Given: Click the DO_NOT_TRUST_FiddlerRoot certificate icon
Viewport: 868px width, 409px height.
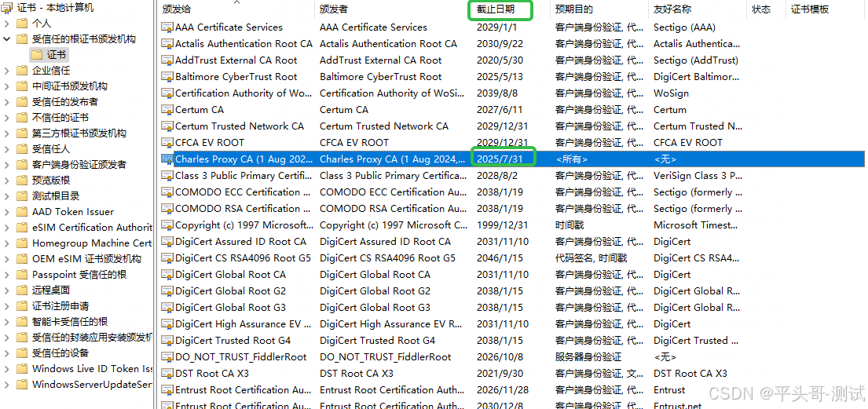Looking at the screenshot, I should point(167,357).
